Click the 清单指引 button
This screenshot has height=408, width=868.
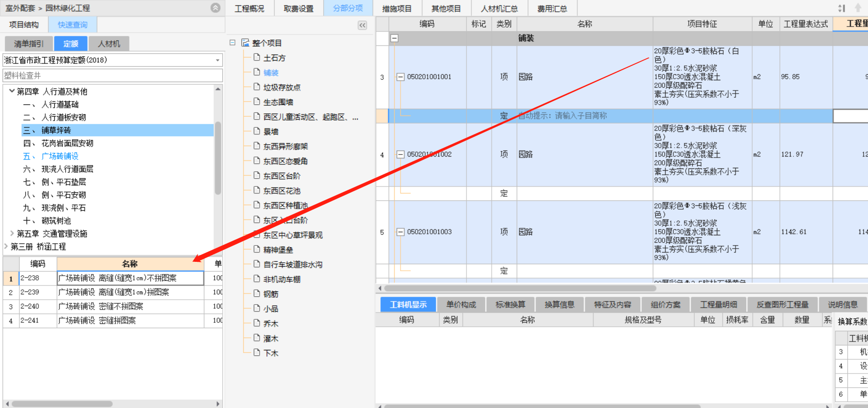[29, 44]
